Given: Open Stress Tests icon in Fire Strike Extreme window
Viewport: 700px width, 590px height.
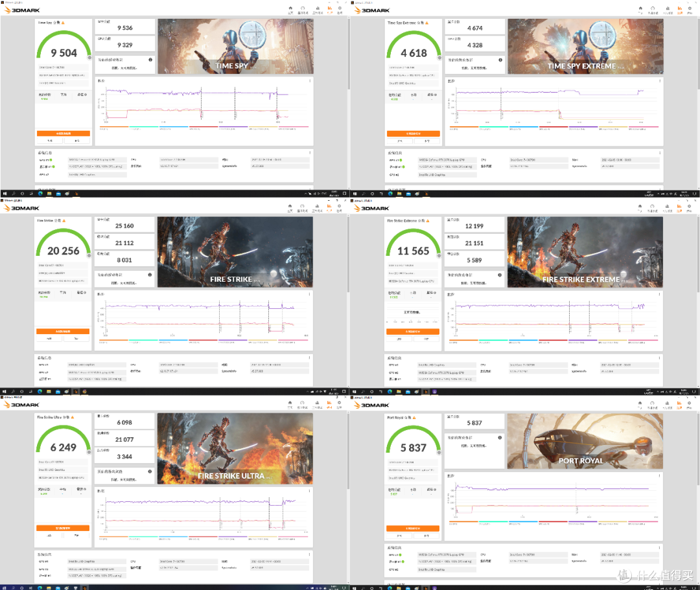Looking at the screenshot, I should (x=667, y=207).
